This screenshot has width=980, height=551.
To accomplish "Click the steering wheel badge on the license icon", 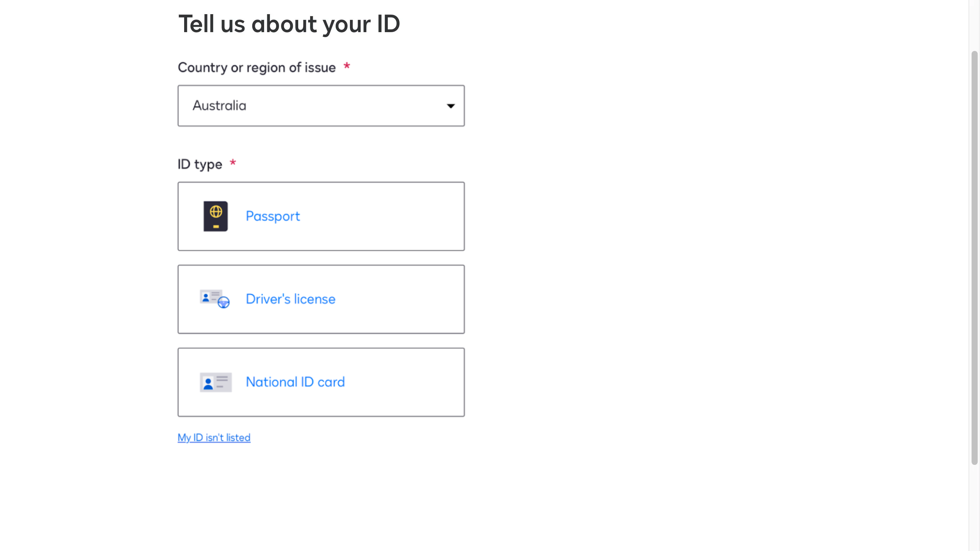I will tap(224, 303).
